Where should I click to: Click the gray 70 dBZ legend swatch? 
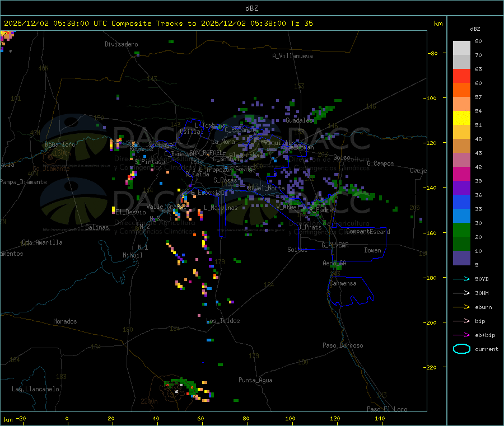tap(461, 62)
